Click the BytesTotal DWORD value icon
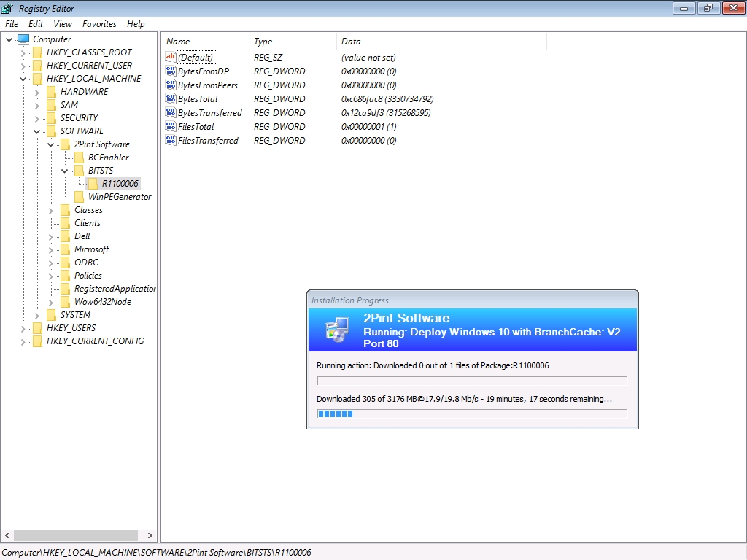Screen dimensions: 747x560 [171, 99]
